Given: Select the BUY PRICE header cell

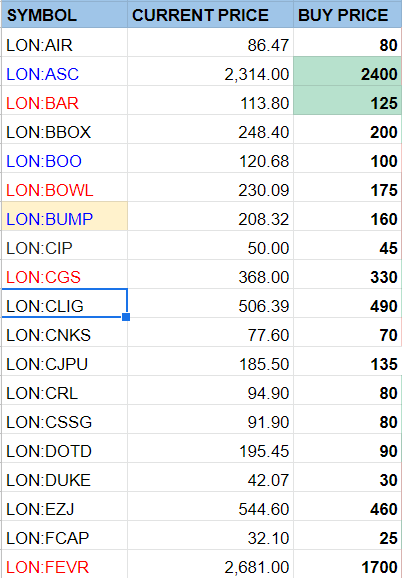Looking at the screenshot, I should (x=347, y=14).
